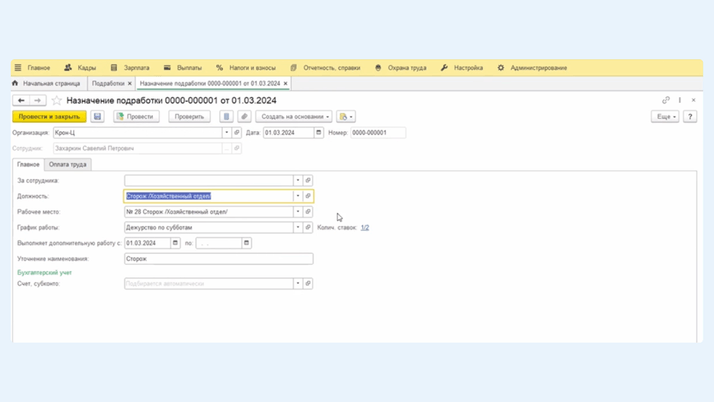Click the favorites star next to document title

pyautogui.click(x=57, y=101)
